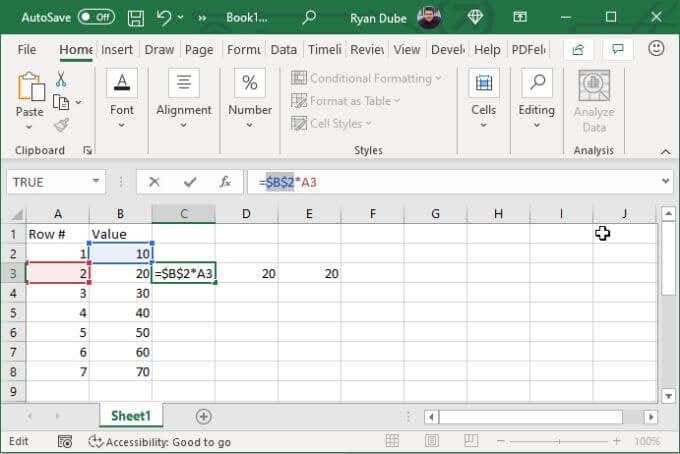Switch to Page Break Preview view

coord(471,441)
